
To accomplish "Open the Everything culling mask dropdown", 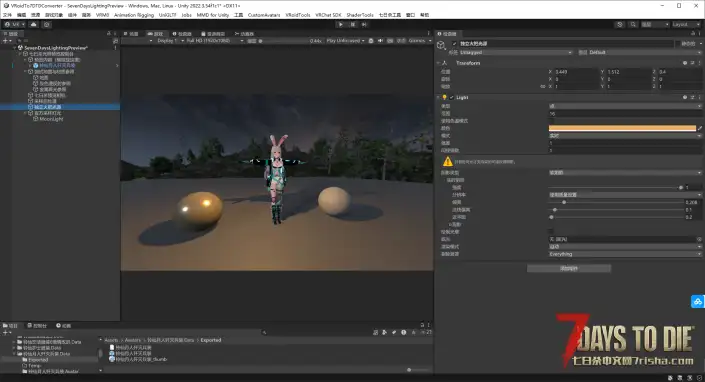I will pos(625,254).
